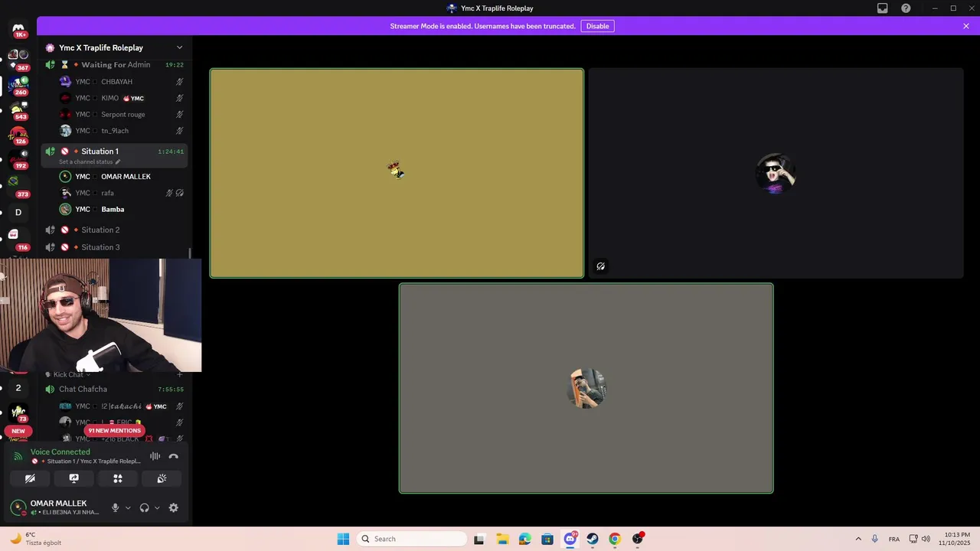Image resolution: width=980 pixels, height=551 pixels.
Task: Open the soundboard button
Action: [x=162, y=478]
